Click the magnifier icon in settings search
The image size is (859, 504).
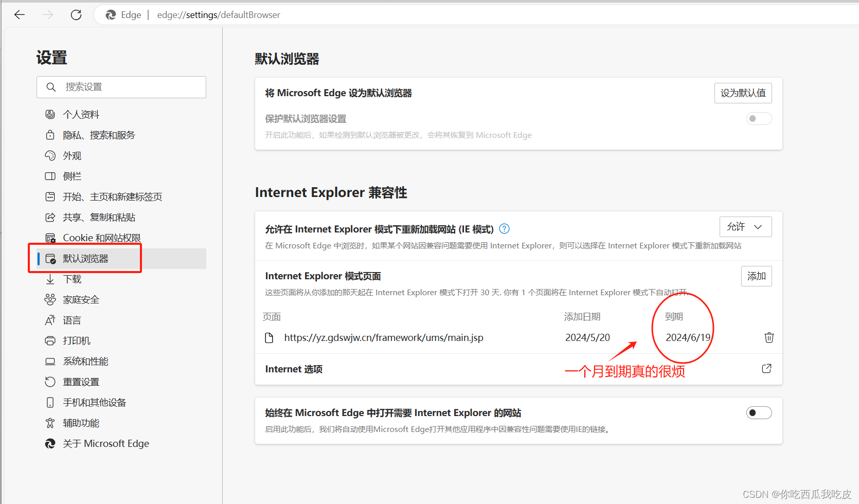pos(51,87)
